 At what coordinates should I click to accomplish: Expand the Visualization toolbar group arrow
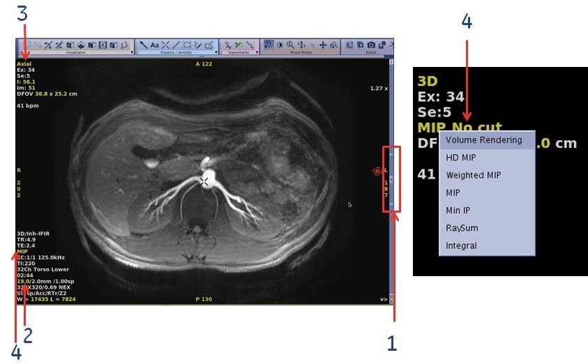point(132,52)
